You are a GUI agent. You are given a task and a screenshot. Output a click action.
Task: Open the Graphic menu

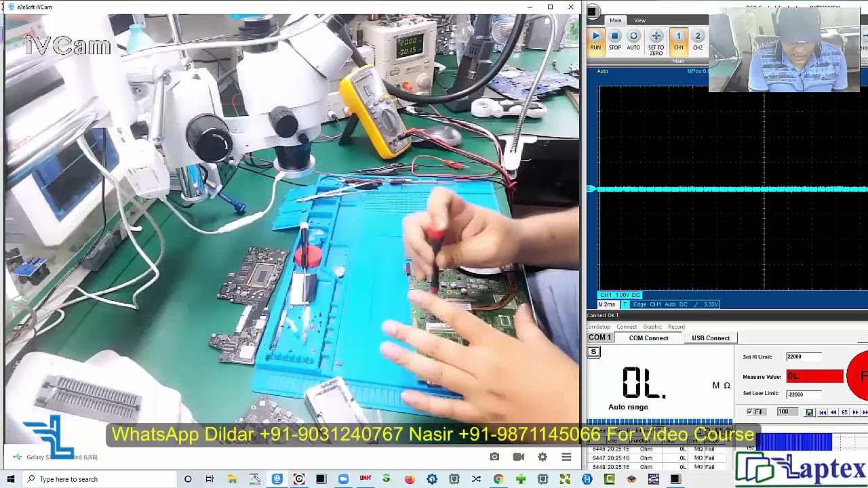point(652,327)
